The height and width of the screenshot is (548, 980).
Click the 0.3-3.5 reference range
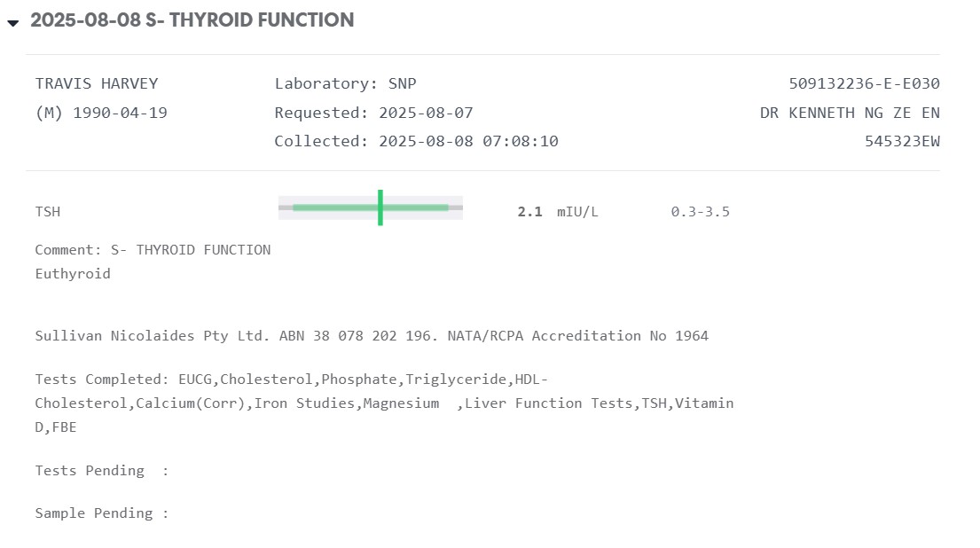(x=700, y=212)
